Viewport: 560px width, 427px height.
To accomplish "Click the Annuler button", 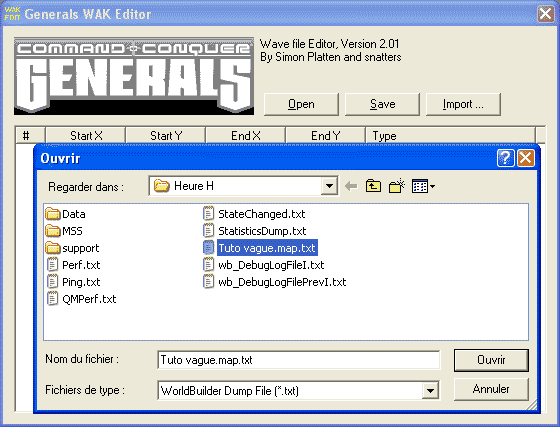I will [491, 389].
